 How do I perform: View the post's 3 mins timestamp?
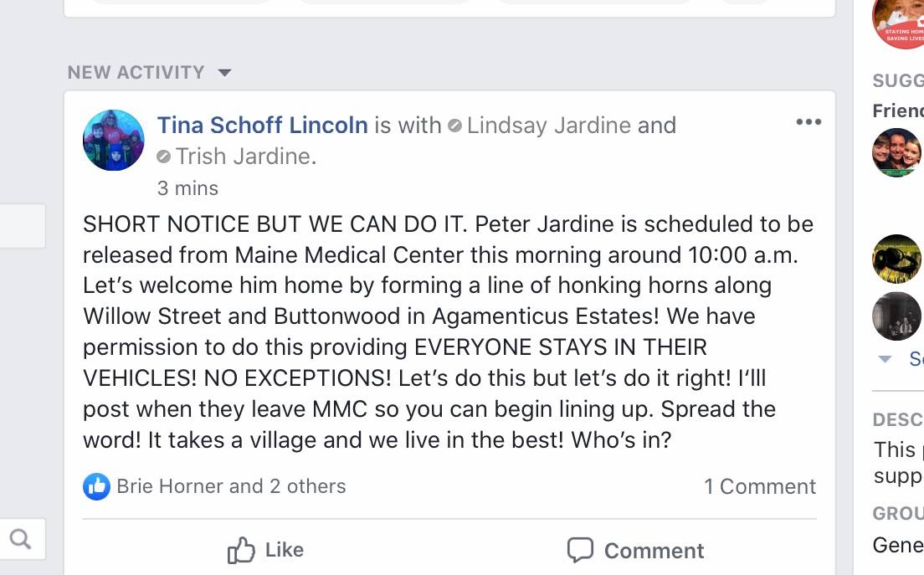click(187, 188)
